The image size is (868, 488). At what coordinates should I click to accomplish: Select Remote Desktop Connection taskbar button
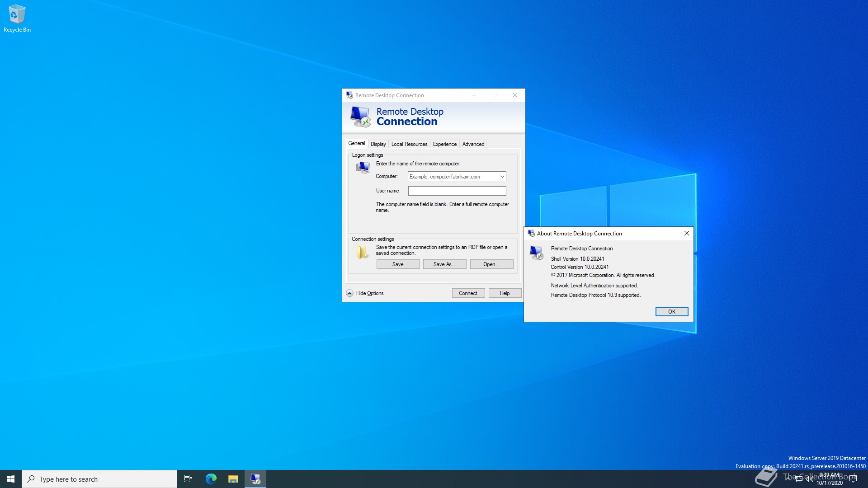click(255, 479)
